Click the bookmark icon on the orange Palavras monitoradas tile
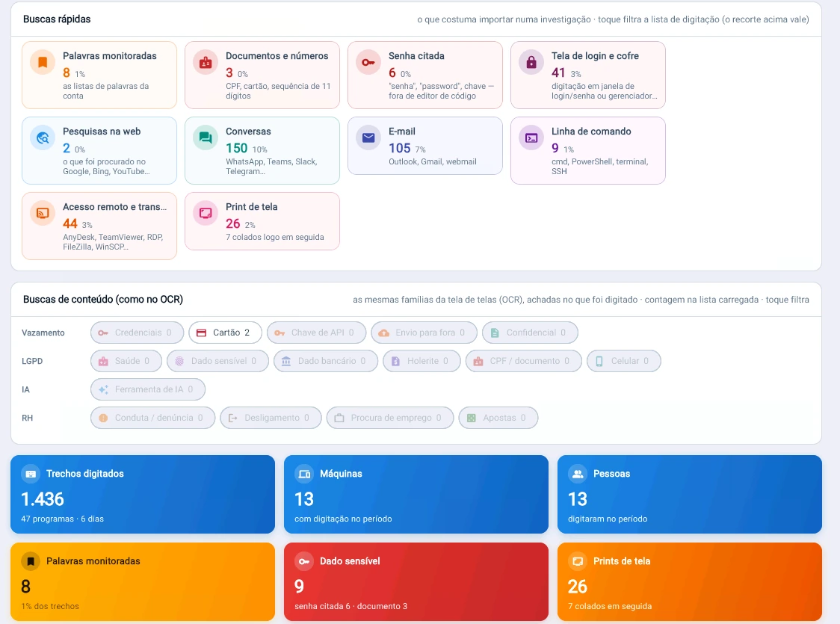This screenshot has height=624, width=840. (x=31, y=560)
